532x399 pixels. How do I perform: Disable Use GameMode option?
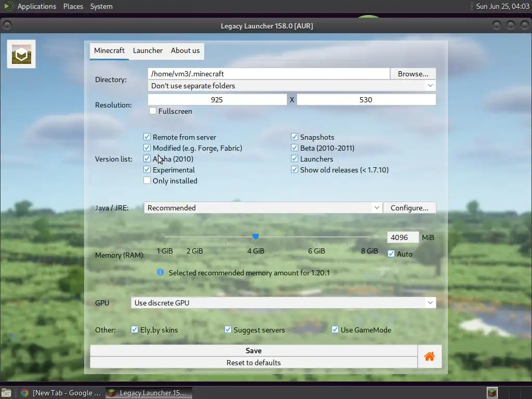pyautogui.click(x=335, y=329)
